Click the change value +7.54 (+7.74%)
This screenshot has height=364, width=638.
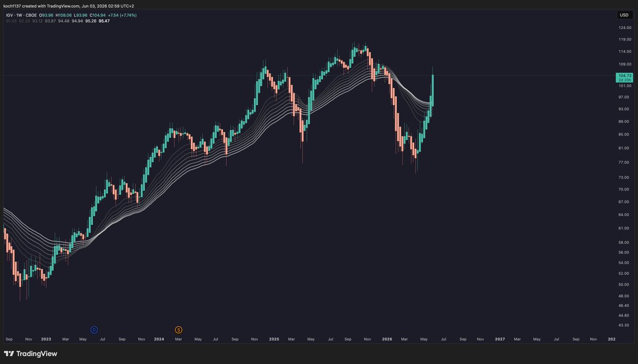click(121, 15)
